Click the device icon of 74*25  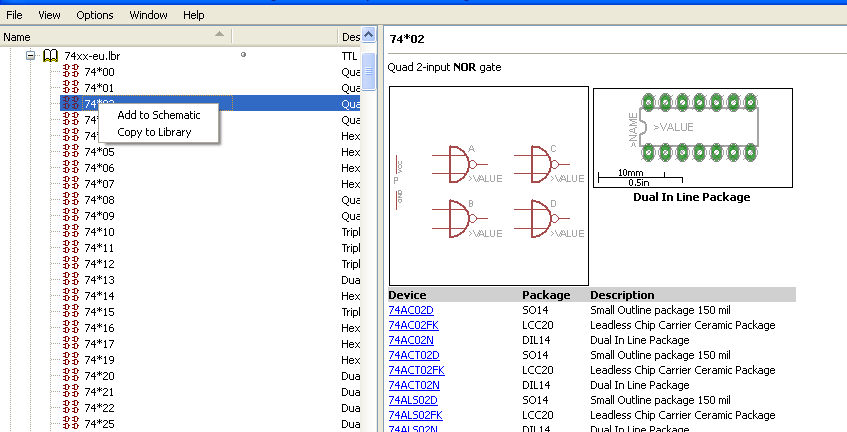(71, 423)
